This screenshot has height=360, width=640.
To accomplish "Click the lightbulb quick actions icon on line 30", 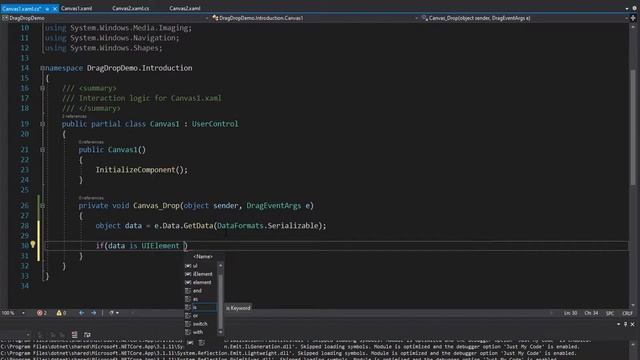I will tap(33, 245).
